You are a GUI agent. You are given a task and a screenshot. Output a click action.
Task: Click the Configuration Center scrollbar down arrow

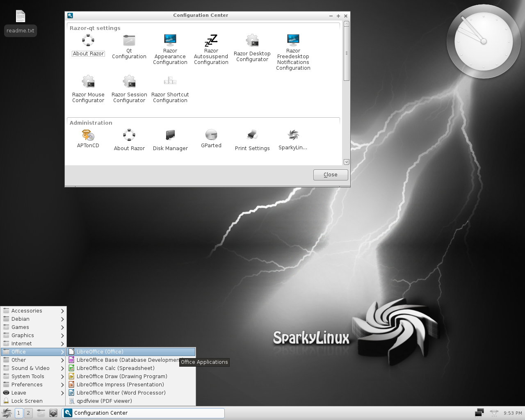coord(347,162)
